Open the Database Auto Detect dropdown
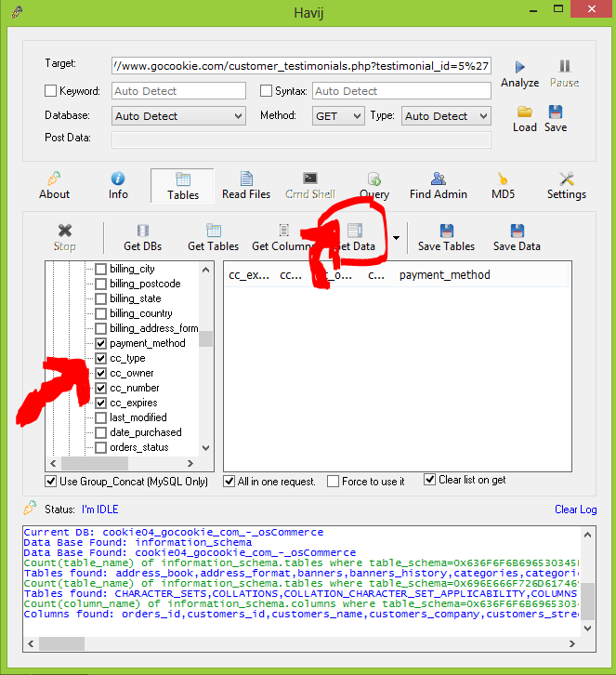The width and height of the screenshot is (616, 675). (178, 116)
